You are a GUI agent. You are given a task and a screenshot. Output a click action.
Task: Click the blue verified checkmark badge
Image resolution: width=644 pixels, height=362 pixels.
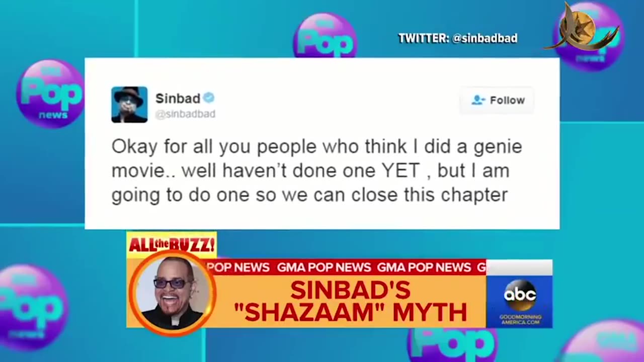[x=209, y=98]
